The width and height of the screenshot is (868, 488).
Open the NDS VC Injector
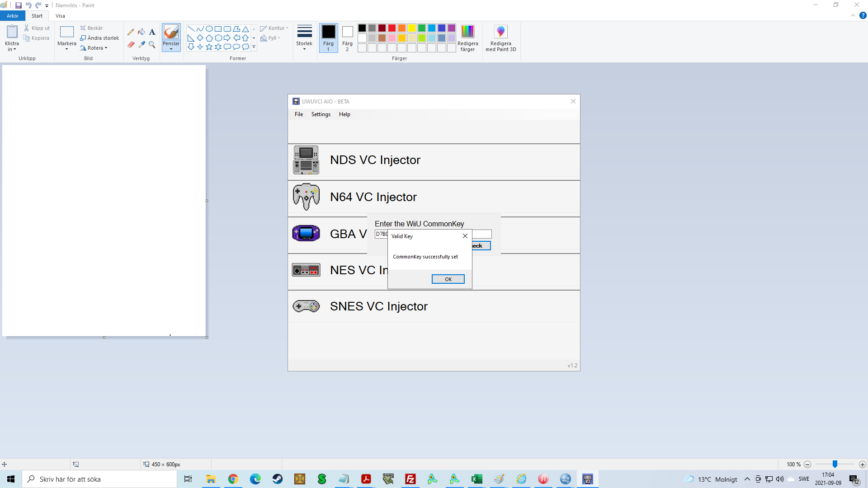pos(434,160)
